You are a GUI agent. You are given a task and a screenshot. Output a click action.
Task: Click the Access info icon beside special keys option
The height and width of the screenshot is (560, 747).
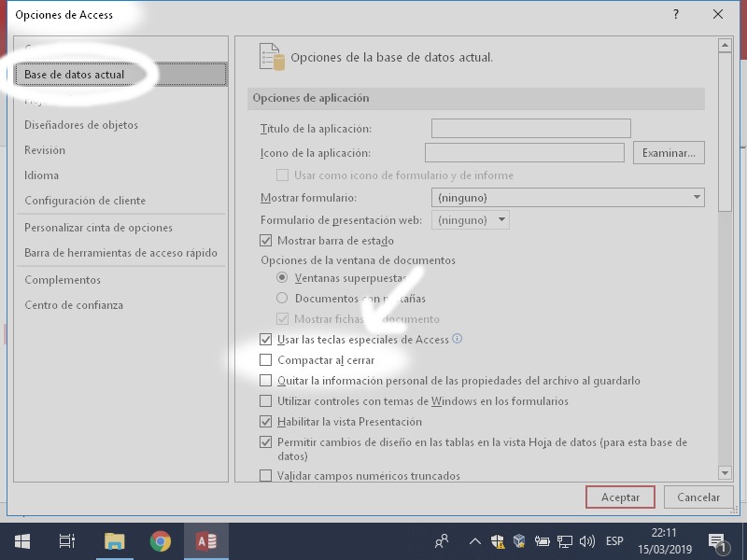[458, 339]
